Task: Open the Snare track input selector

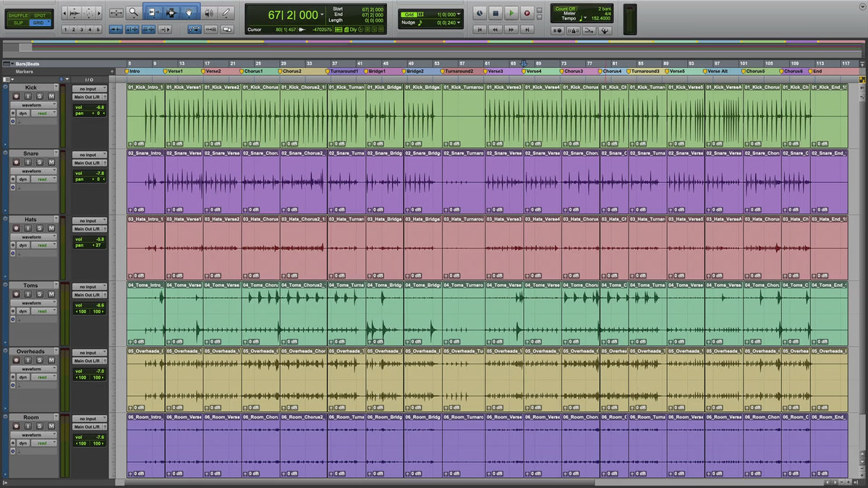Action: pos(89,155)
